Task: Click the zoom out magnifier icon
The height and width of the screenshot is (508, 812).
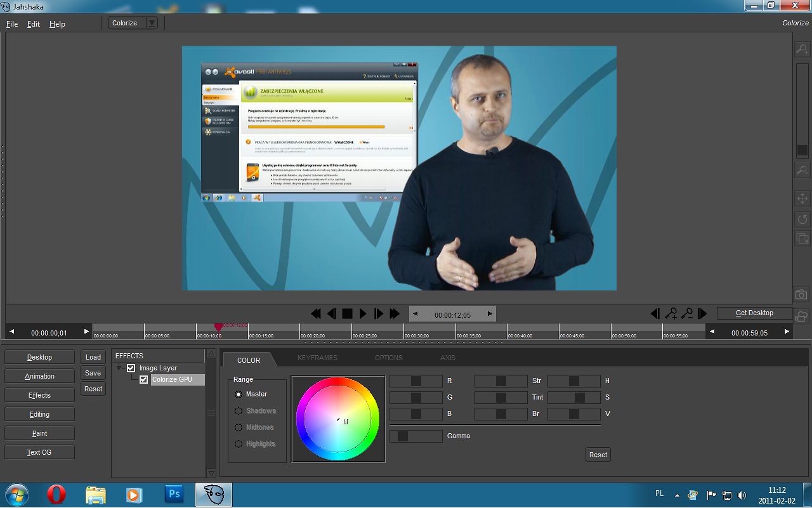Action: pyautogui.click(x=802, y=170)
